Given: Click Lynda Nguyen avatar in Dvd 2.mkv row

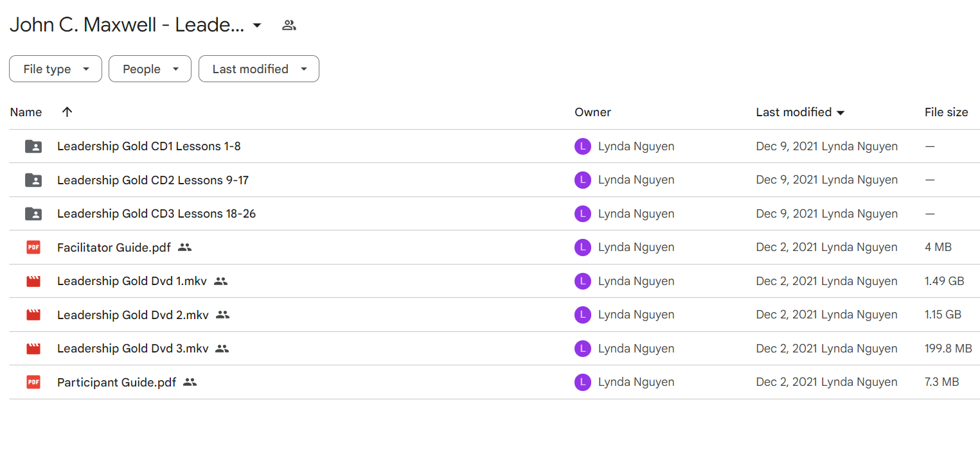Looking at the screenshot, I should tap(583, 315).
